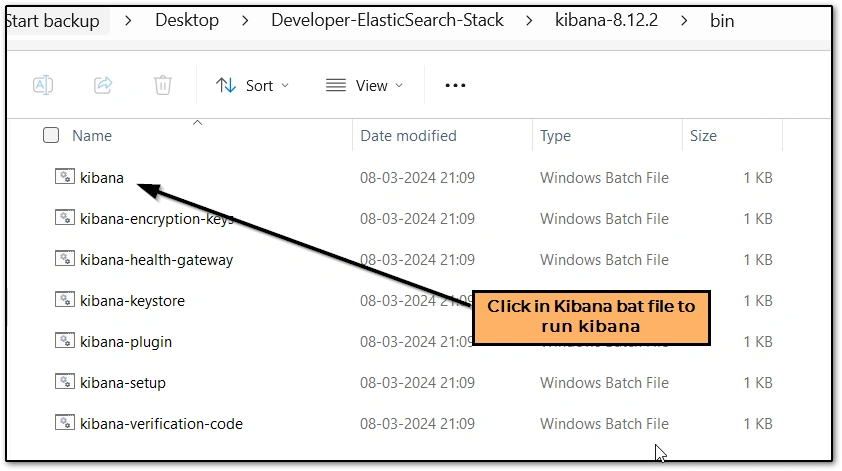Click the date modified of kibana-encryption-keys

click(x=417, y=219)
